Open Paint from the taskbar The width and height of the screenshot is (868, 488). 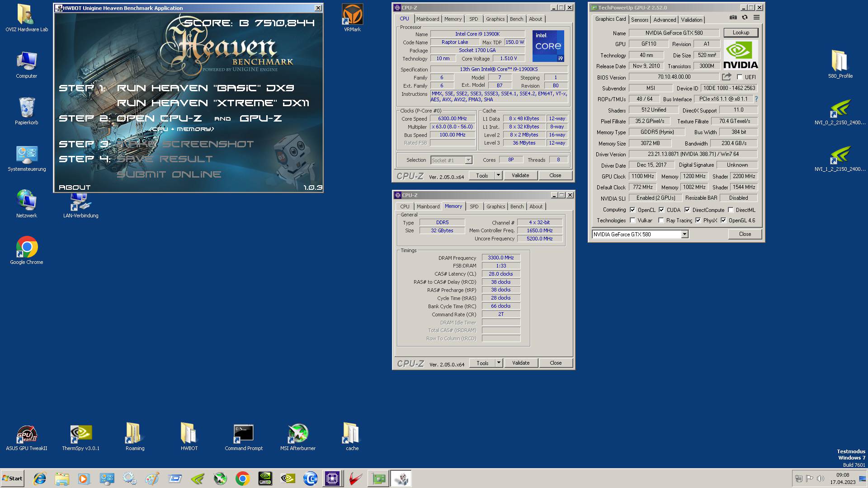(x=152, y=479)
